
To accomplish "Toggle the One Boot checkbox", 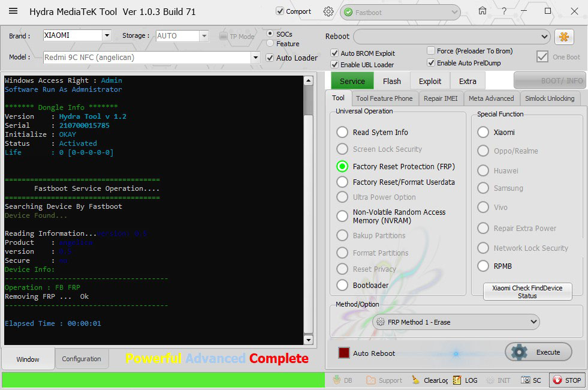I will pos(542,56).
